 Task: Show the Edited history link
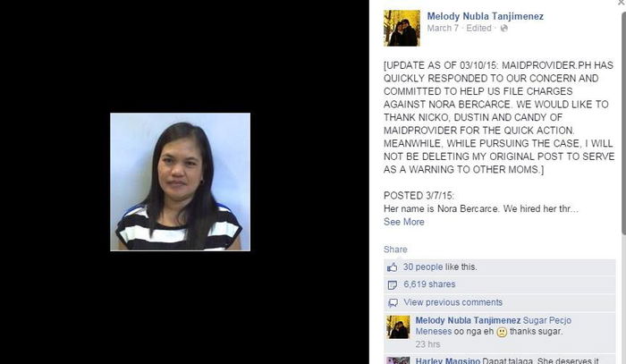point(478,28)
